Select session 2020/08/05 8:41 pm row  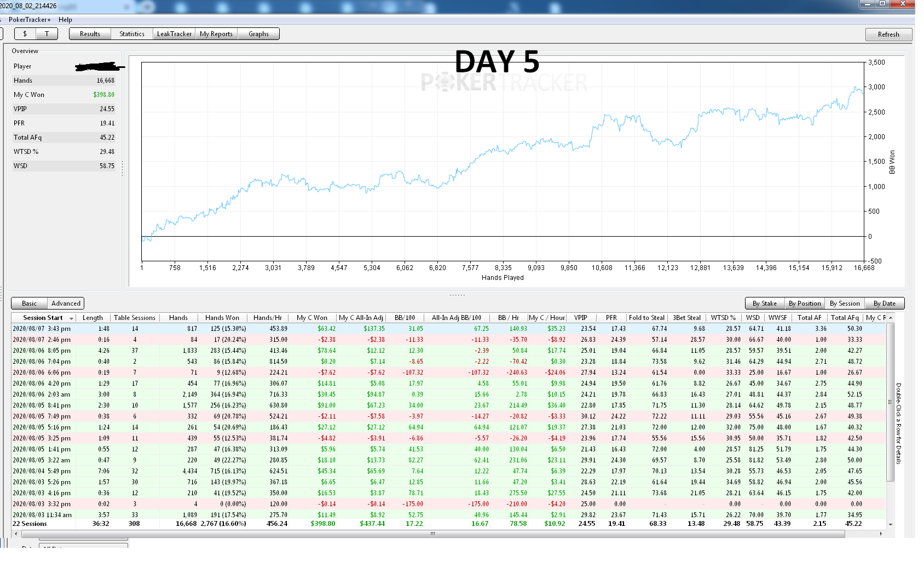(x=448, y=405)
